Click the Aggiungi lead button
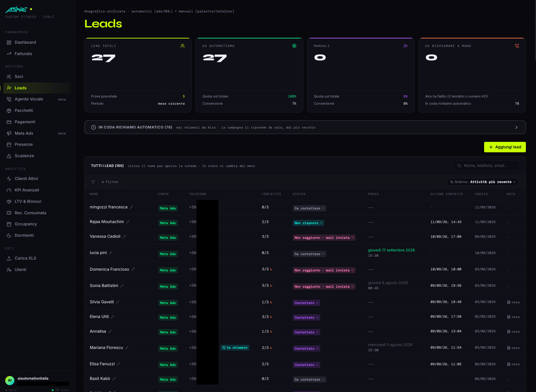 505,147
